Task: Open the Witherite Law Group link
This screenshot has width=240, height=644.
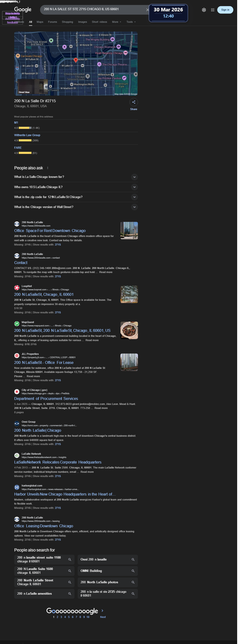Action: [x=27, y=135]
